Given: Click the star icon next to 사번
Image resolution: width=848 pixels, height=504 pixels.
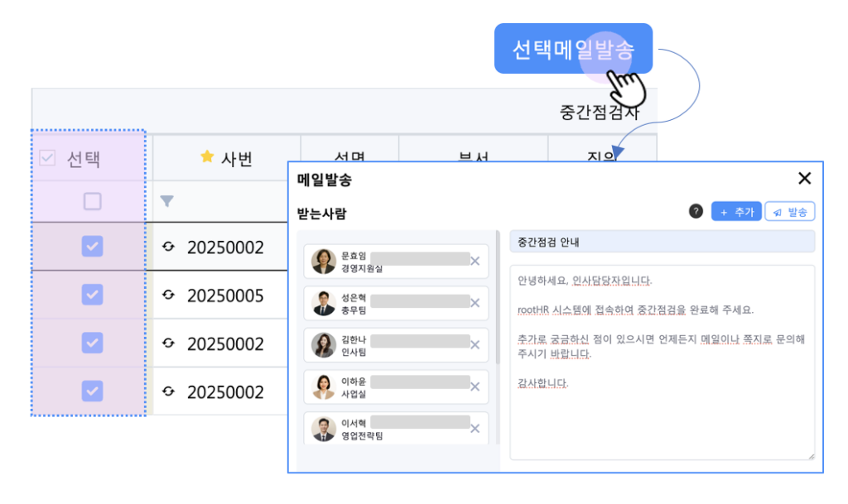Looking at the screenshot, I should tap(207, 157).
